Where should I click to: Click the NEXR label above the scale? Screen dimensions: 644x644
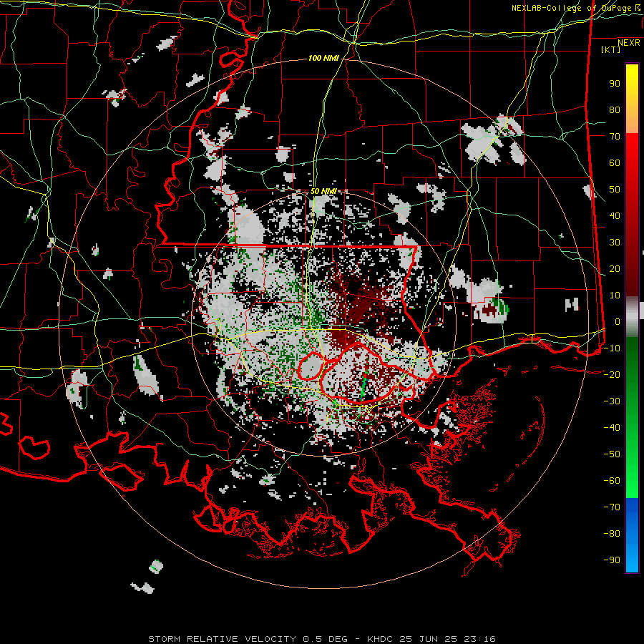click(629, 43)
